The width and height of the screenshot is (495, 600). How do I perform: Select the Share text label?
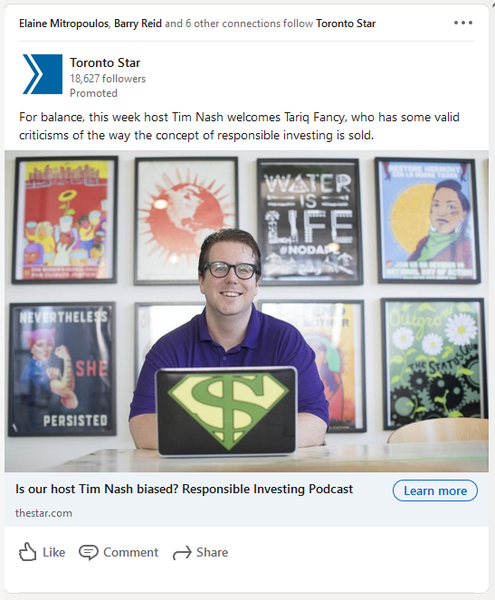tap(212, 552)
